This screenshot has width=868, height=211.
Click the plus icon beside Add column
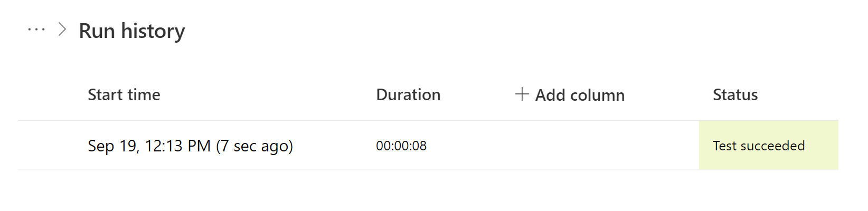(522, 94)
